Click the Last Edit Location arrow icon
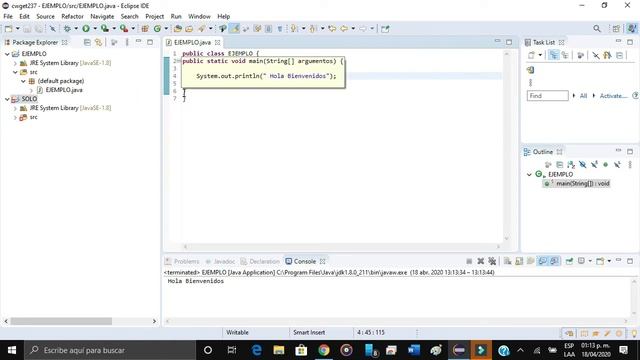 click(x=332, y=29)
